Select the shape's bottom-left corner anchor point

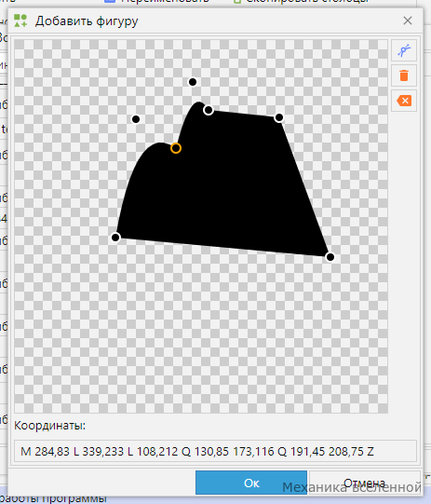(x=115, y=238)
